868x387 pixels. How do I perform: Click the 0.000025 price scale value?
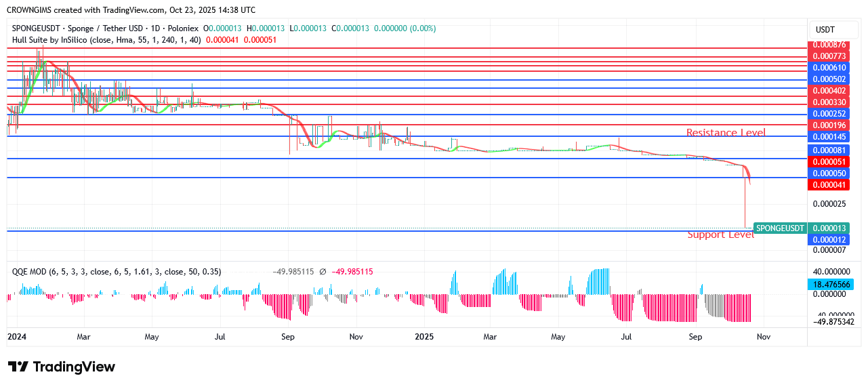(829, 203)
